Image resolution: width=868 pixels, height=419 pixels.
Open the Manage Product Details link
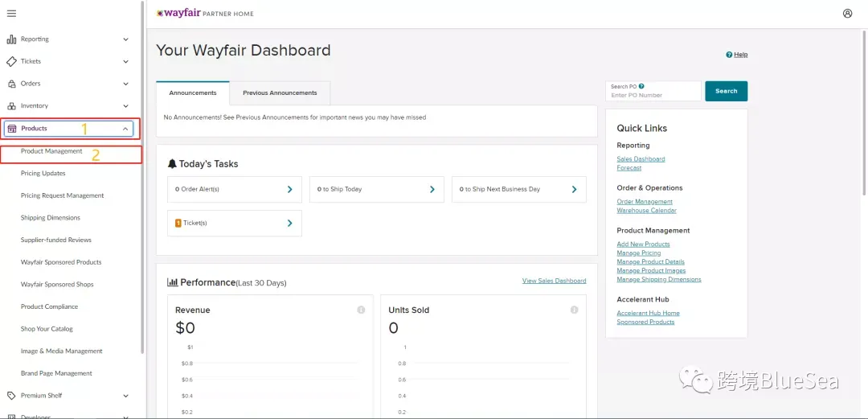650,262
